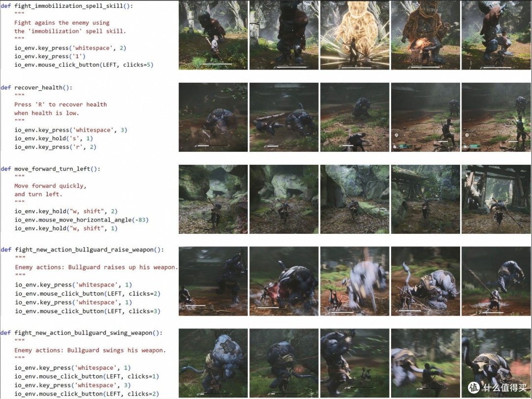Image resolution: width=532 pixels, height=399 pixels.
Task: Open first thumbnail of immobilization spell row
Action: 213,35
